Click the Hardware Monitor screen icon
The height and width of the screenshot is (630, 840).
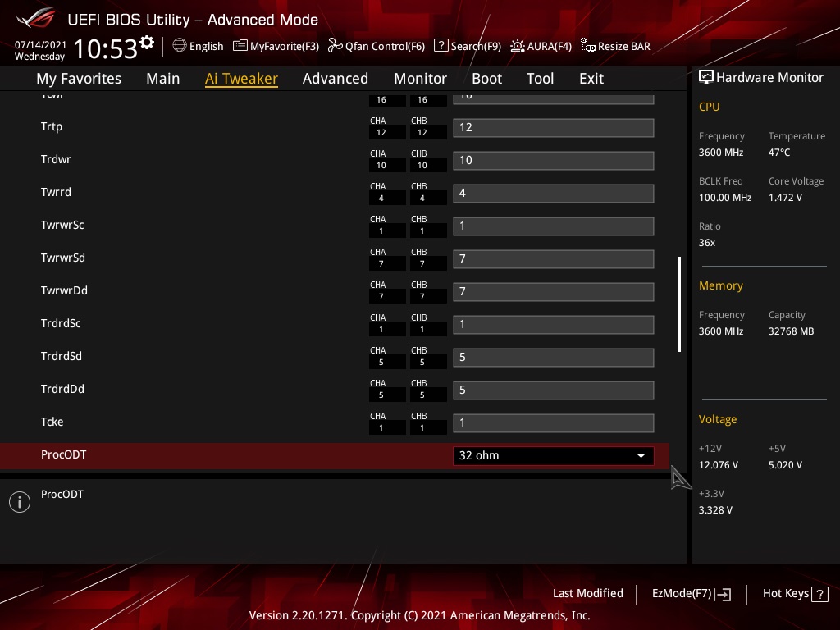click(x=706, y=77)
